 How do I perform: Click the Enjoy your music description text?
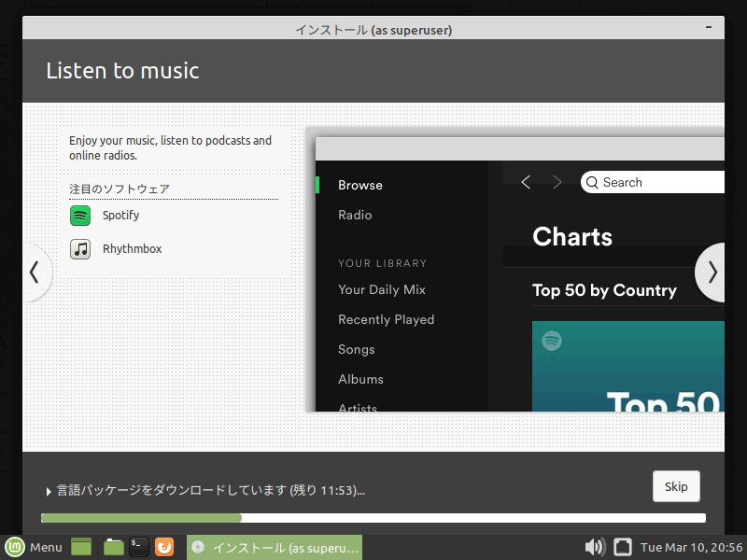pos(170,147)
